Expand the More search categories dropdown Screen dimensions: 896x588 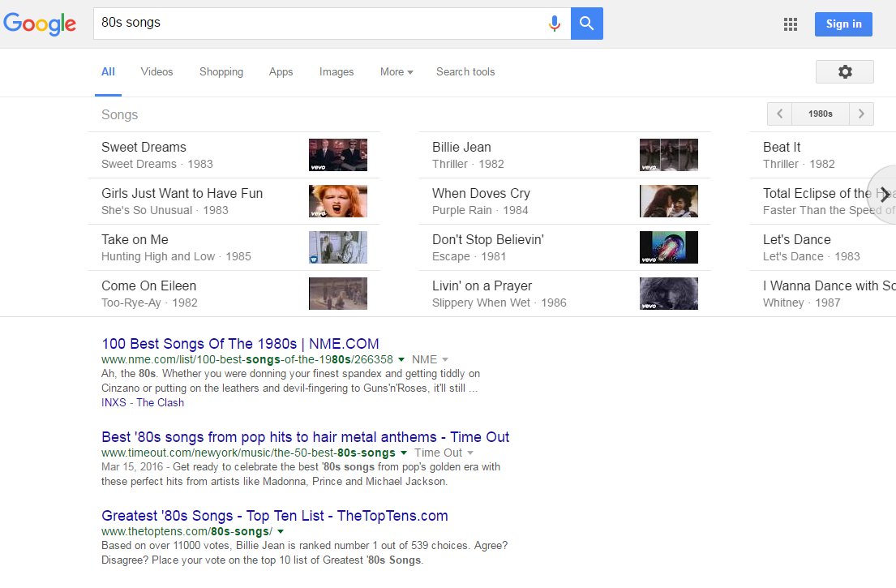[397, 72]
